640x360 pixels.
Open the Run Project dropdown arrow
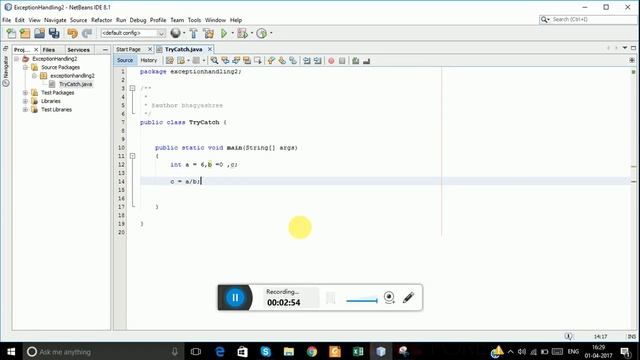[x=233, y=33]
